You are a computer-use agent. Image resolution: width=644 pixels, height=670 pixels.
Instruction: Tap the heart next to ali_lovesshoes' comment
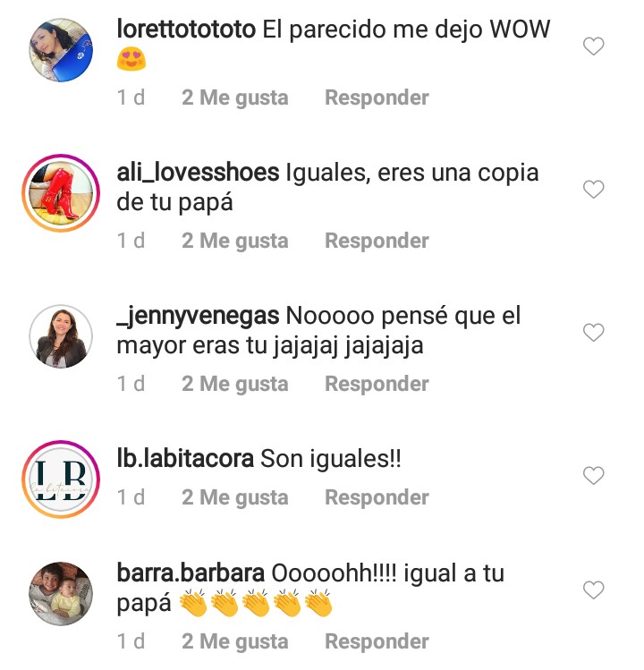coord(593,189)
